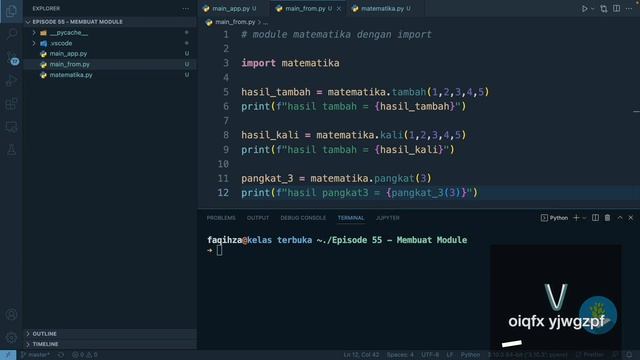Screen dimensions: 640x360
Task: Select the TERMINAL panel tab
Action: click(351, 218)
